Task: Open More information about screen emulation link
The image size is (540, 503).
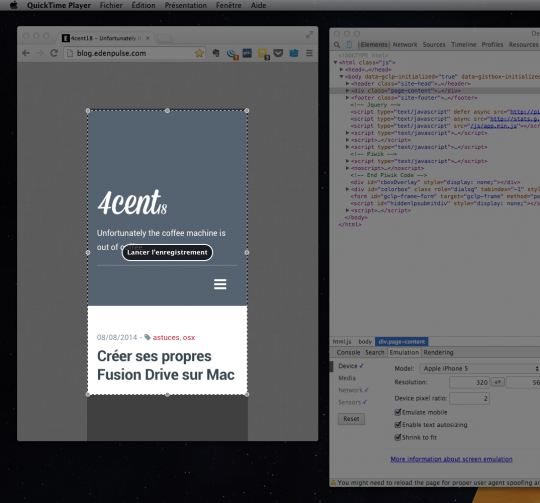Action: pyautogui.click(x=451, y=459)
